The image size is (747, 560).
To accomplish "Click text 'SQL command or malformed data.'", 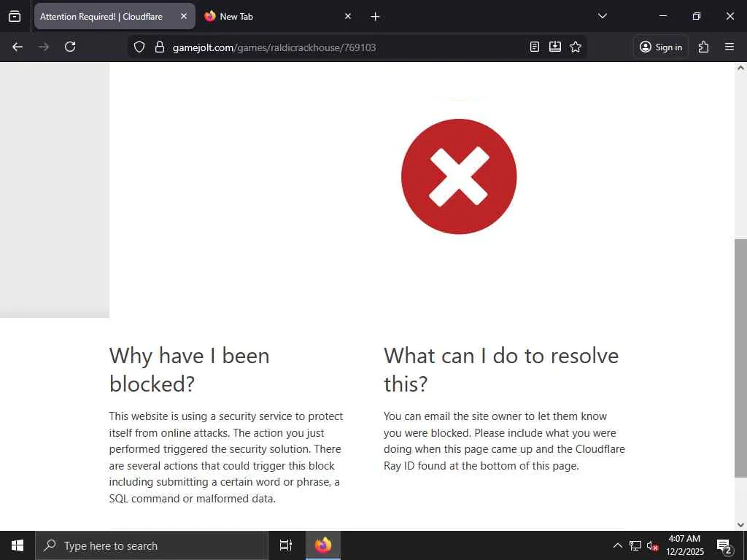I will (193, 499).
